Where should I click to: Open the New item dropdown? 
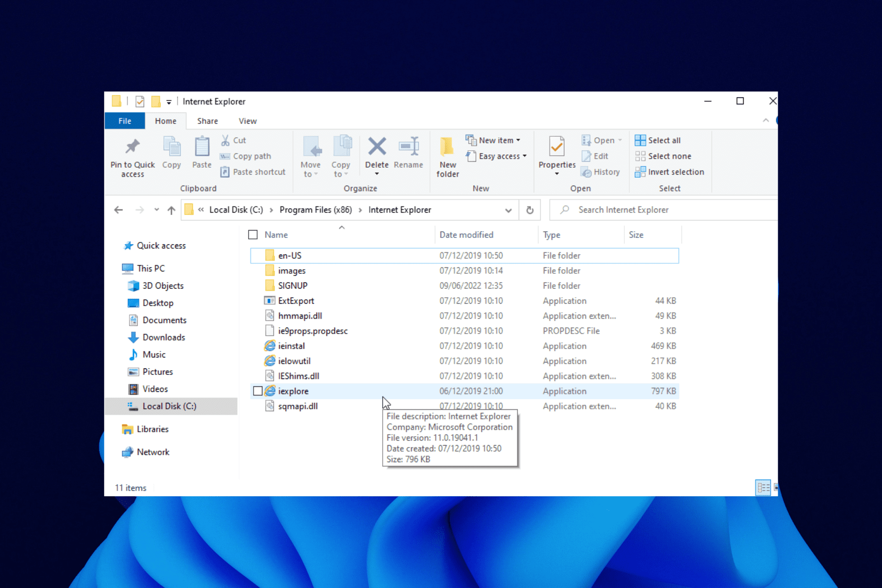click(493, 140)
